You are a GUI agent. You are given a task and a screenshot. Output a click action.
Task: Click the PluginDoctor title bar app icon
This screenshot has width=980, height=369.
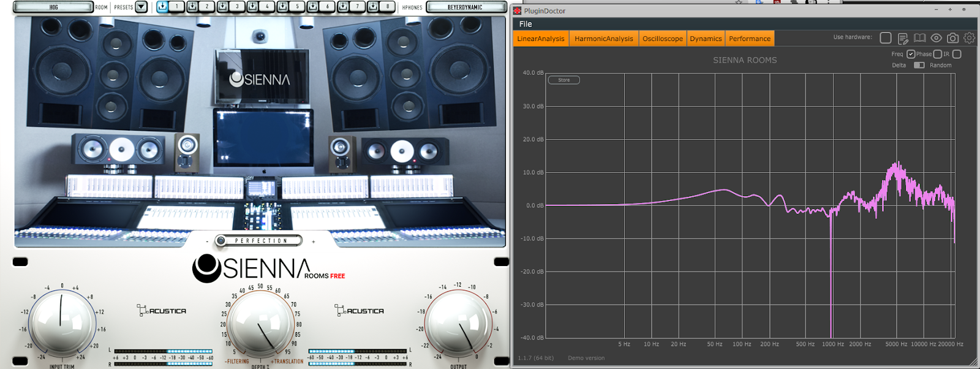pyautogui.click(x=518, y=10)
